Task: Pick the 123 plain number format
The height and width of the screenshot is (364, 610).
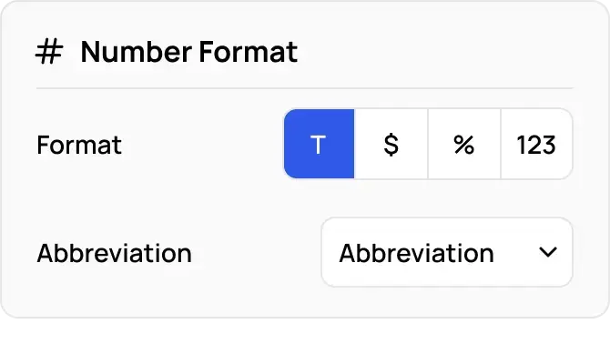Action: [536, 145]
